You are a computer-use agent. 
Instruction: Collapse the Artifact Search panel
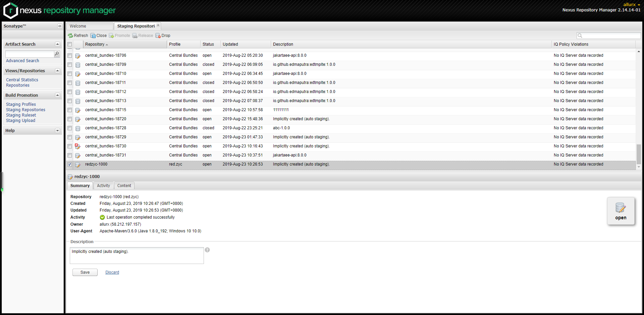pyautogui.click(x=57, y=44)
